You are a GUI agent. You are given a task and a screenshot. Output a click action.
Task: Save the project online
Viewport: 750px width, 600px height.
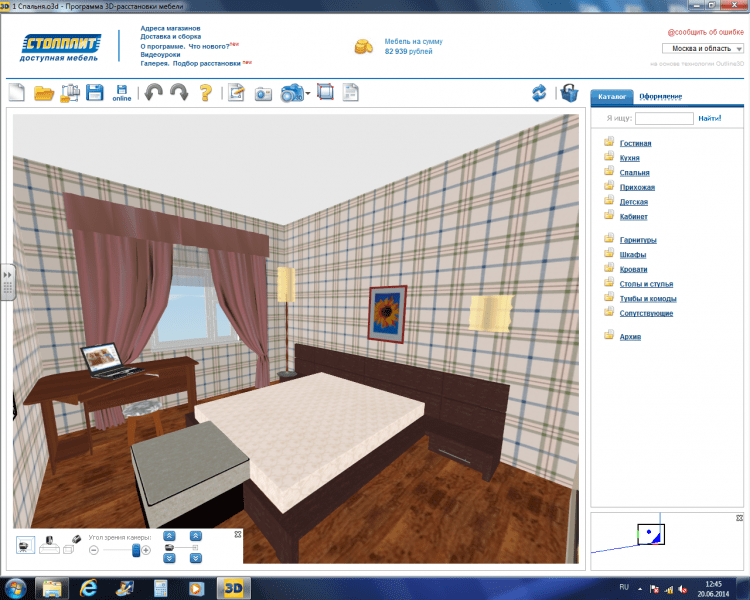pyautogui.click(x=121, y=93)
